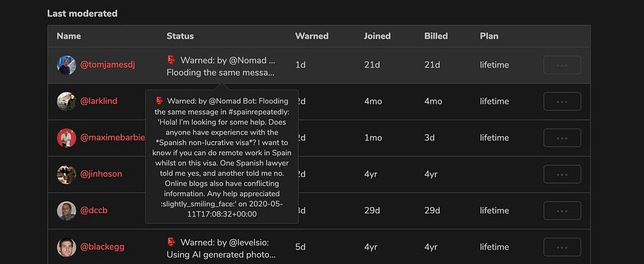
Task: Open the three-dot menu for @dccb
Action: 562,211
